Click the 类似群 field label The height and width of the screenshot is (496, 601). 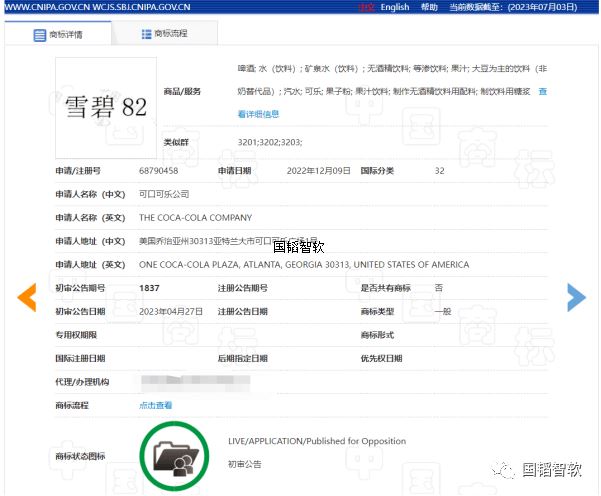click(x=176, y=142)
